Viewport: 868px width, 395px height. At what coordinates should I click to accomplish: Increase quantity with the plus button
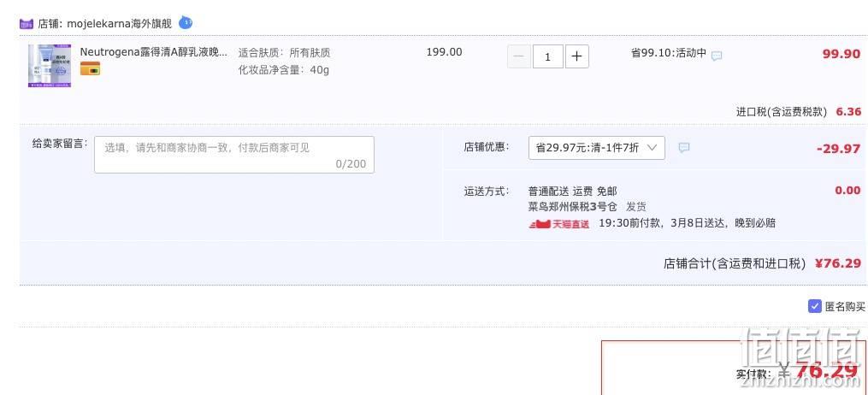tap(577, 56)
